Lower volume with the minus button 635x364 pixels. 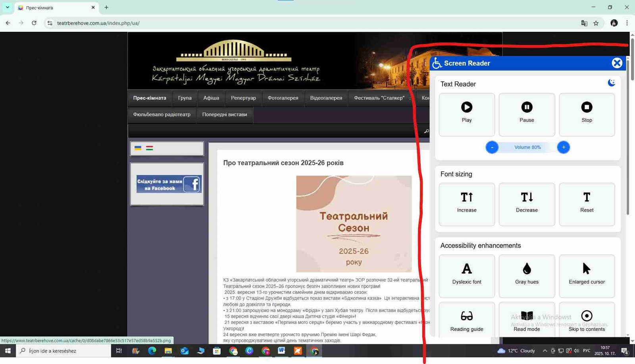pos(492,147)
